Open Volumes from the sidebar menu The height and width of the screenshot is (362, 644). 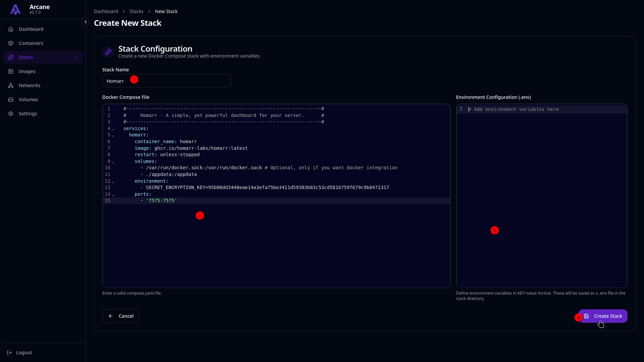pyautogui.click(x=43, y=100)
